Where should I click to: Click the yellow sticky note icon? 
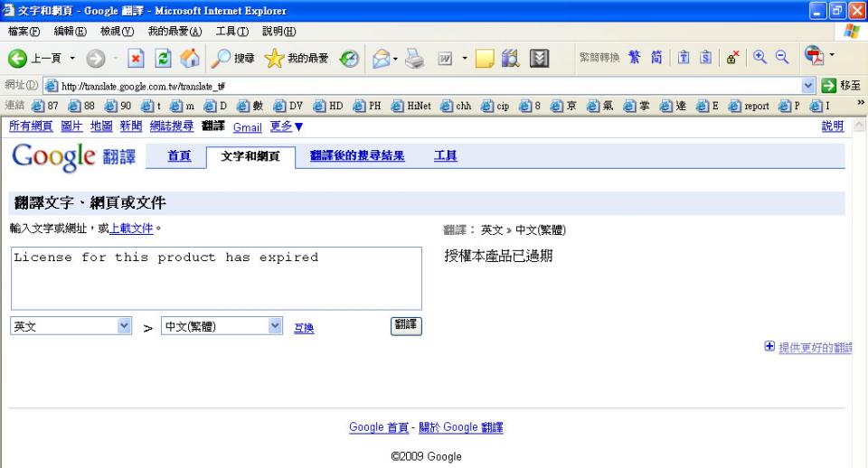tap(485, 58)
